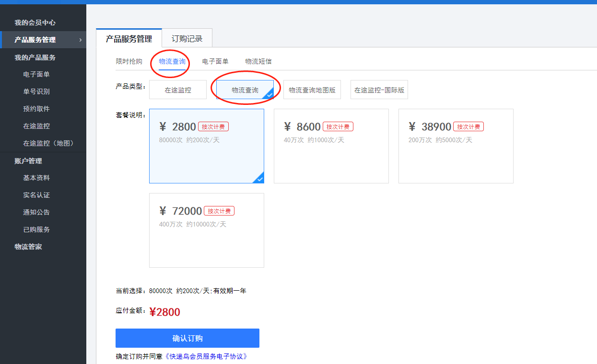Select the ¥8600 package card

pyautogui.click(x=331, y=146)
